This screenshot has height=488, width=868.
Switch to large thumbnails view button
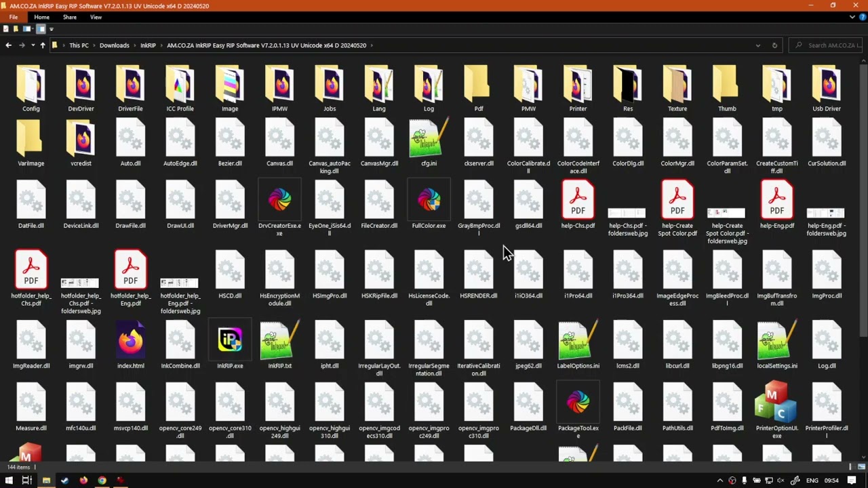pyautogui.click(x=861, y=467)
